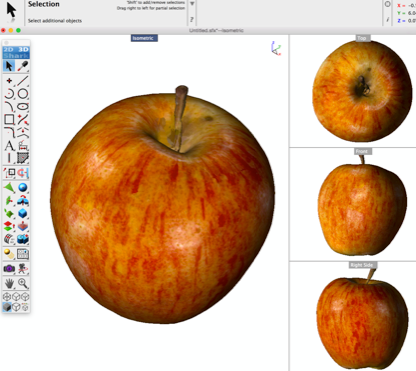Toggle wireframe cube display mode

point(16,307)
